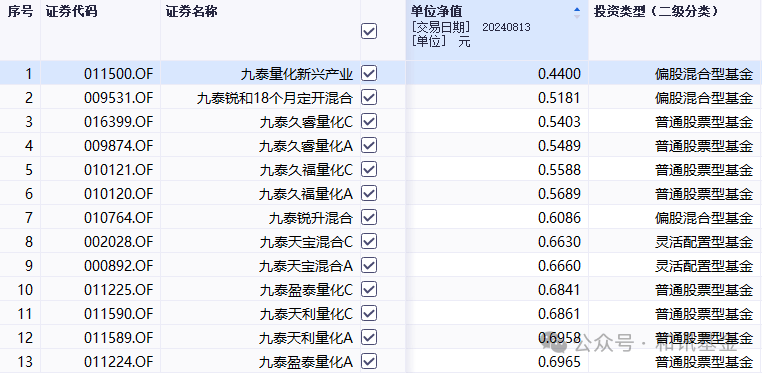Select the net value 0.6965
The width and height of the screenshot is (762, 373).
tap(559, 362)
